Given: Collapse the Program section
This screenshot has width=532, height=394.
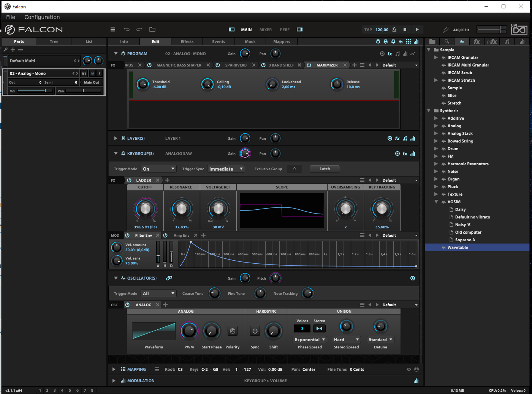Looking at the screenshot, I should (x=116, y=54).
